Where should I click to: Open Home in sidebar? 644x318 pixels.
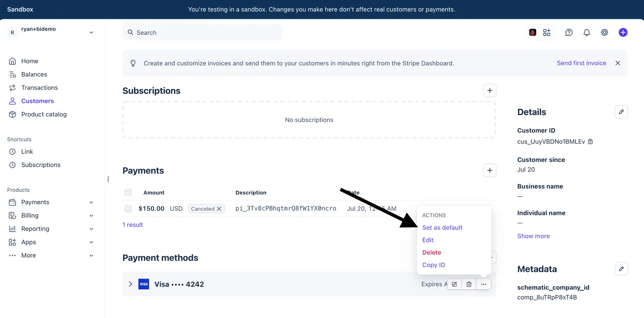point(30,61)
